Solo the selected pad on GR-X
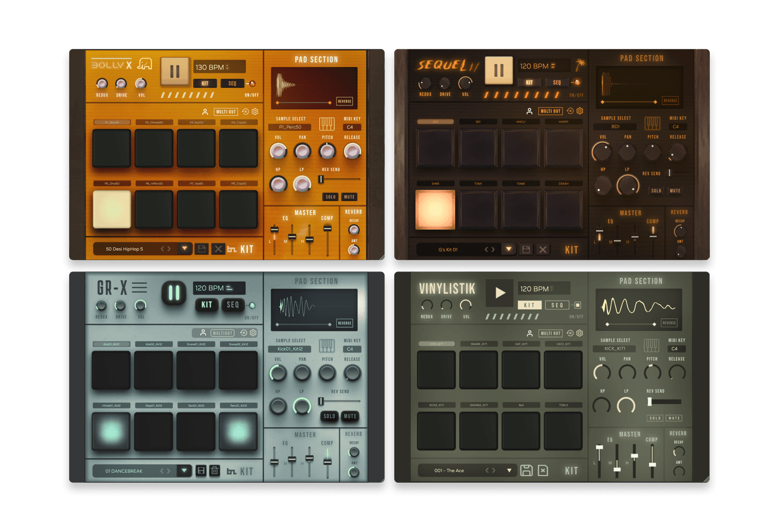 [329, 416]
